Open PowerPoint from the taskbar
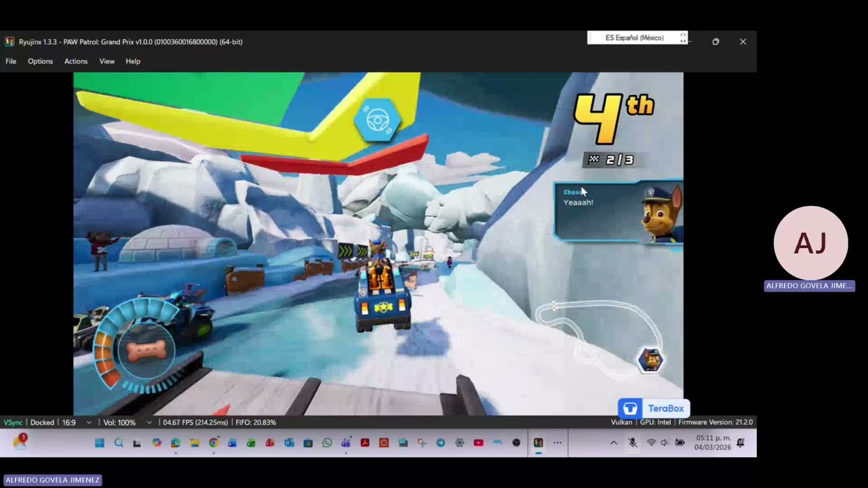868x488 pixels. (x=270, y=443)
